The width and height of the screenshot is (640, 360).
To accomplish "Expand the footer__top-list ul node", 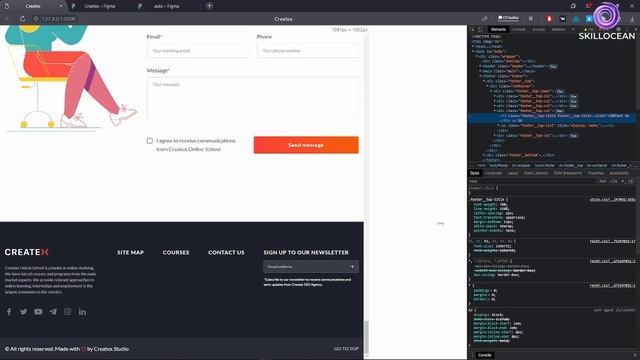I will [498, 126].
